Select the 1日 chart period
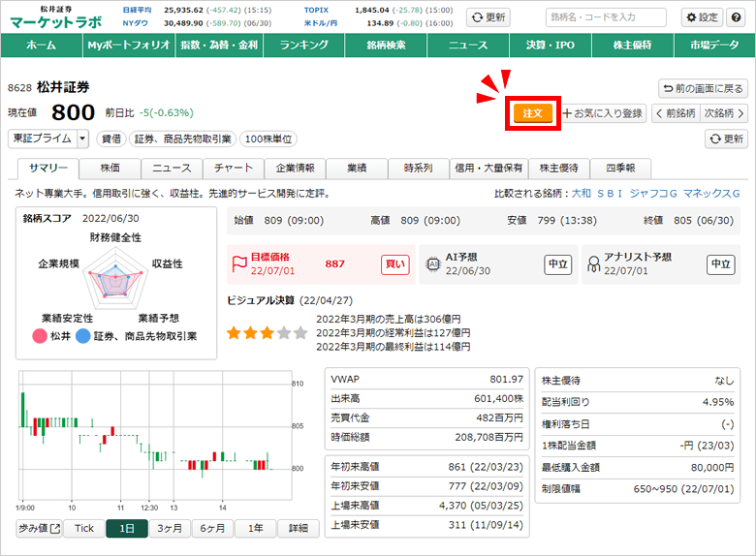 [x=127, y=529]
